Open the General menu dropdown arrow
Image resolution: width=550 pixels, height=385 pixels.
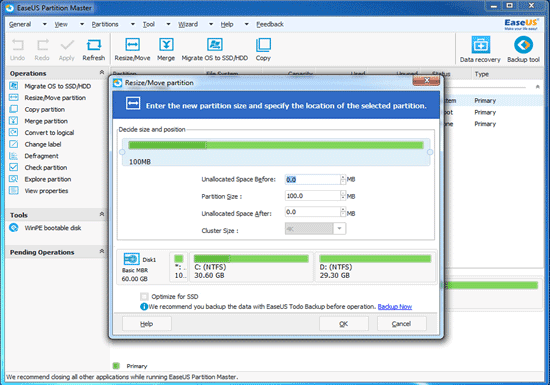click(x=45, y=24)
